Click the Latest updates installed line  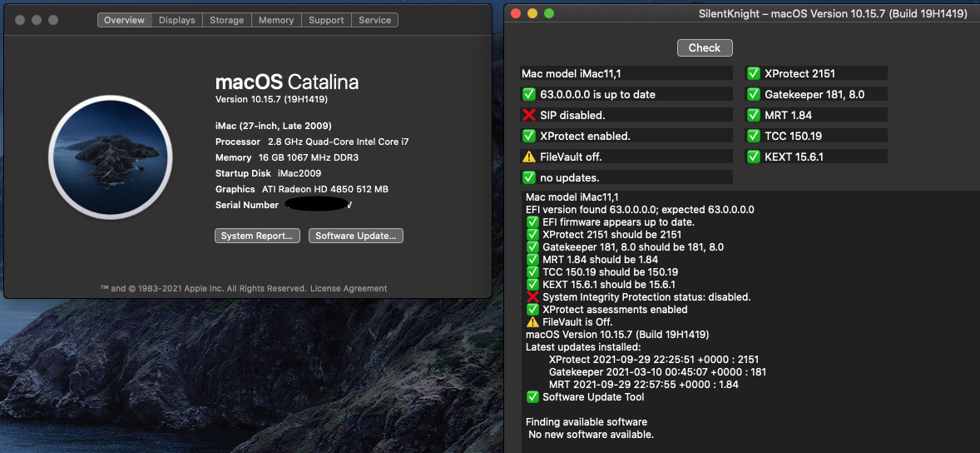[583, 347]
